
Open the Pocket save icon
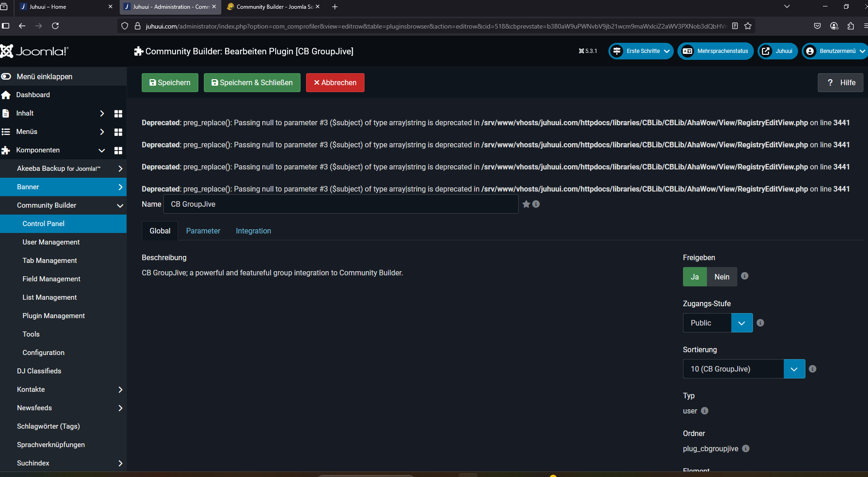(817, 26)
